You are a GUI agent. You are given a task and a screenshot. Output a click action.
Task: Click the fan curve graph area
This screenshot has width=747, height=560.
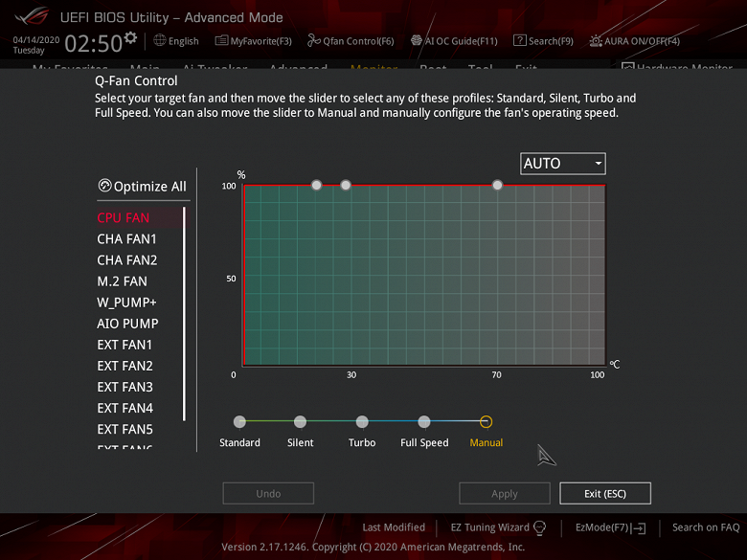424,276
